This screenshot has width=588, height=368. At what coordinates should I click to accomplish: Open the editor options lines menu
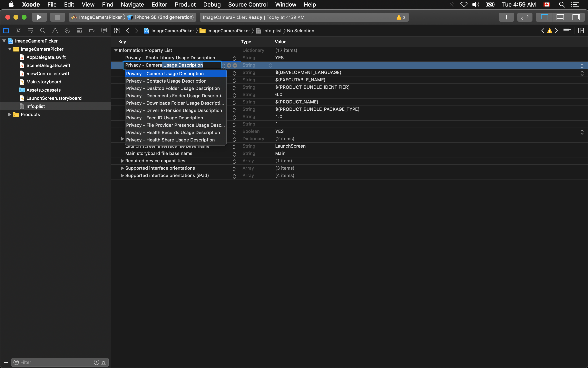[x=567, y=31]
